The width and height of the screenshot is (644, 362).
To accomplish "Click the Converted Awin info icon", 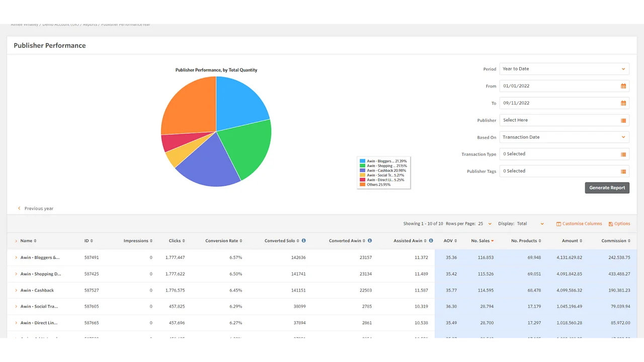I will click(370, 241).
